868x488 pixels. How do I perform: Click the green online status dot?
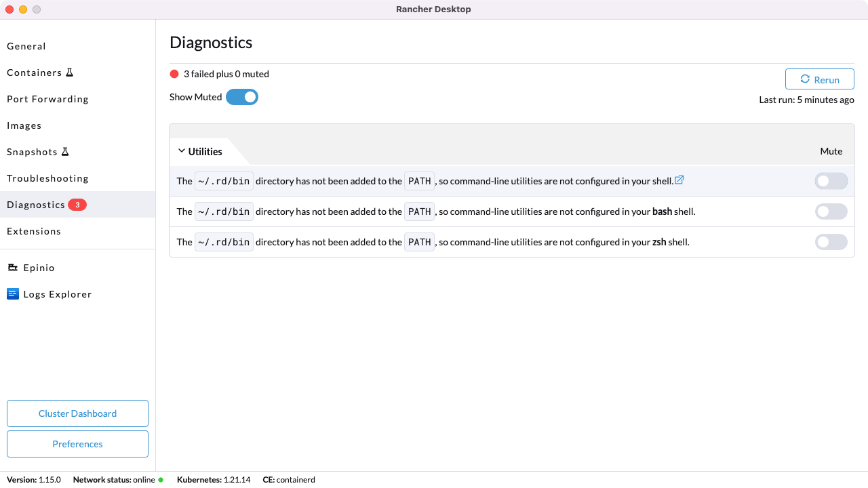click(159, 479)
